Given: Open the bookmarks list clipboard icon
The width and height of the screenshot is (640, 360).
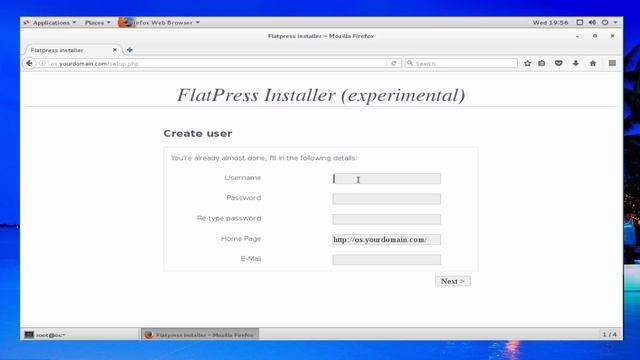Looking at the screenshot, I should pyautogui.click(x=542, y=63).
